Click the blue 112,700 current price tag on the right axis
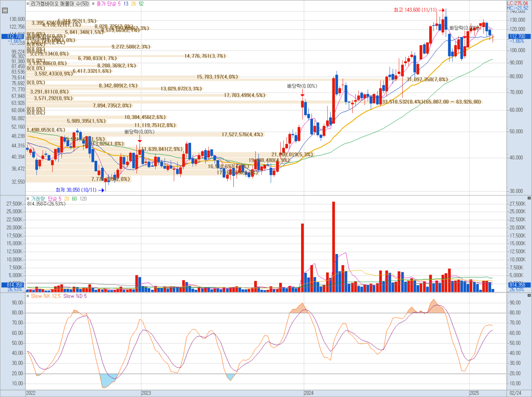Screen dimensions: 532x397 517,36
